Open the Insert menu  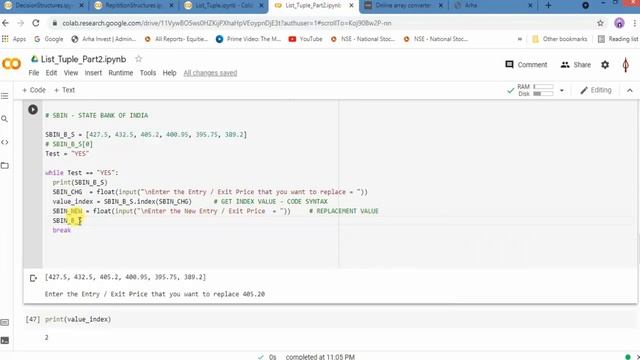point(93,73)
